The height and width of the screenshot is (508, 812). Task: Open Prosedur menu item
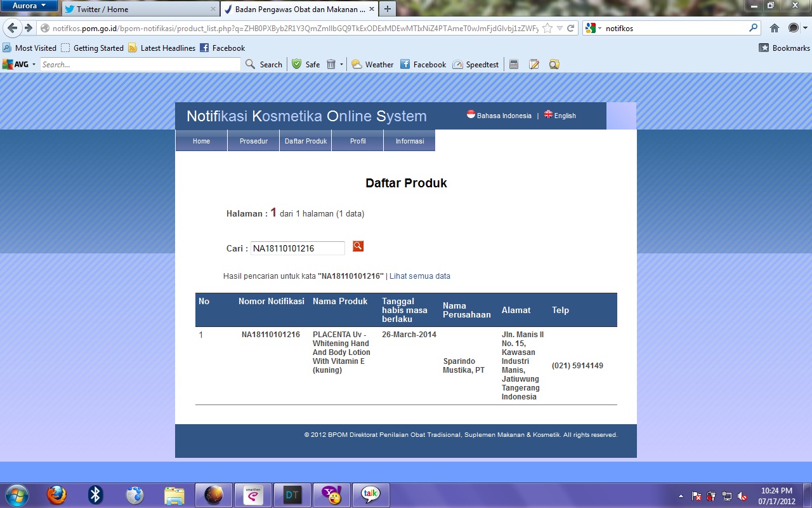point(254,140)
